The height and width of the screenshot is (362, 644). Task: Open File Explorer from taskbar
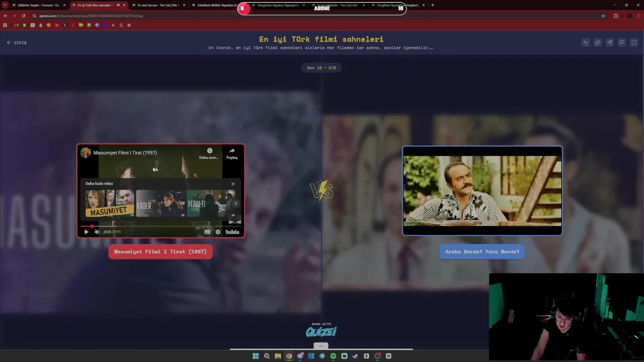pos(278,356)
